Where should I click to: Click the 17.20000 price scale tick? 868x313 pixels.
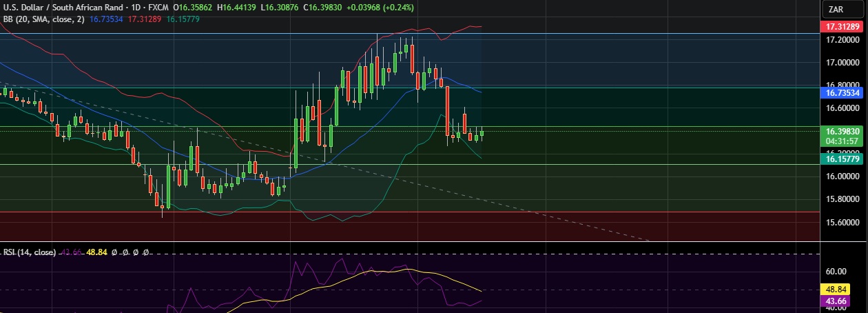843,40
